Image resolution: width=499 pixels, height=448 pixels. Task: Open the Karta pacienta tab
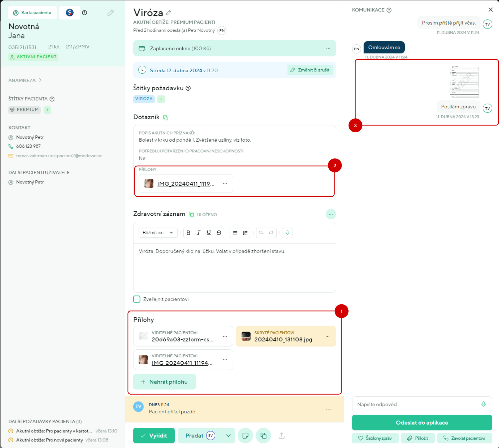tap(32, 13)
